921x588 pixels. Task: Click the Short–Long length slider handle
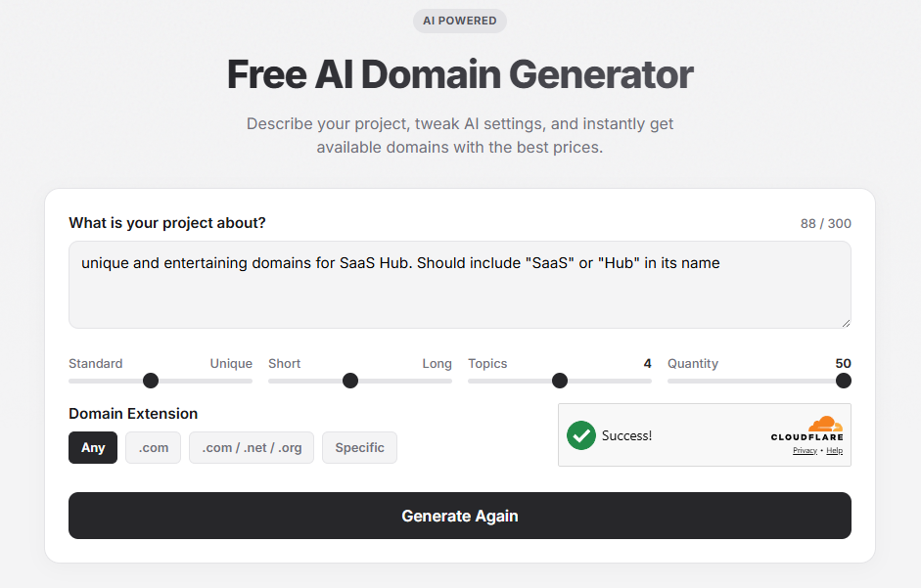(349, 381)
